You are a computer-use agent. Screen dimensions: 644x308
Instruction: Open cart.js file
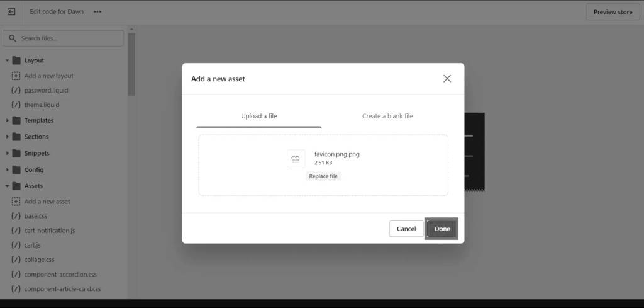(33, 245)
